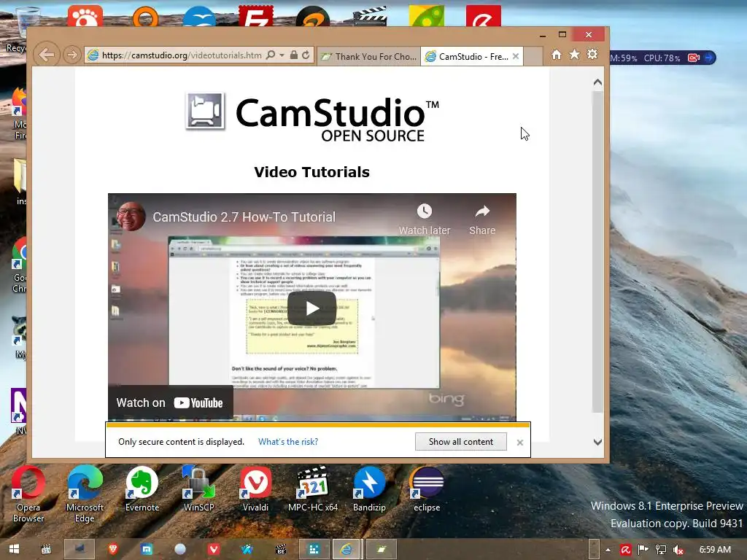
Task: Play the CamStudio 2.7 tutorial video
Action: point(311,308)
